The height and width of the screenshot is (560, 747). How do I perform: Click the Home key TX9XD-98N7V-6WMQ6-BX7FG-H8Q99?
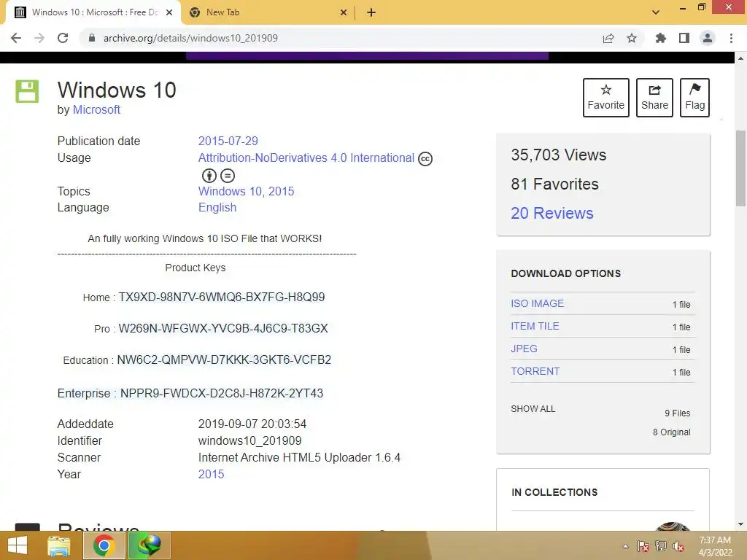(x=222, y=297)
